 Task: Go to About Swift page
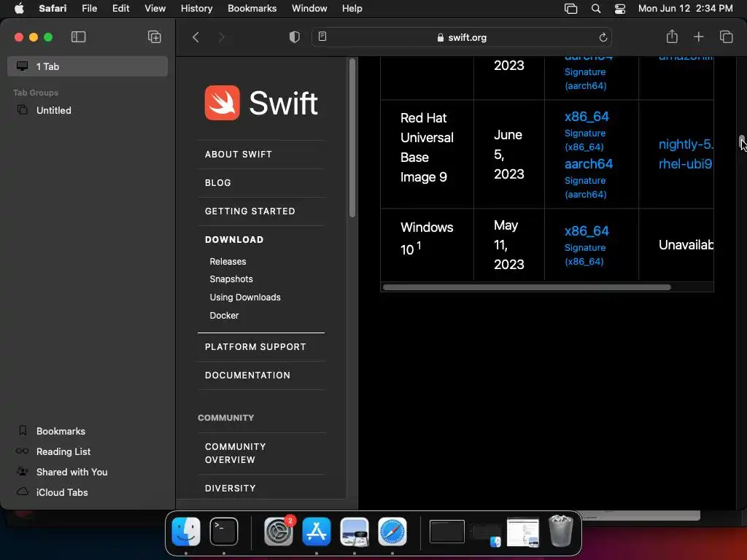pos(239,155)
